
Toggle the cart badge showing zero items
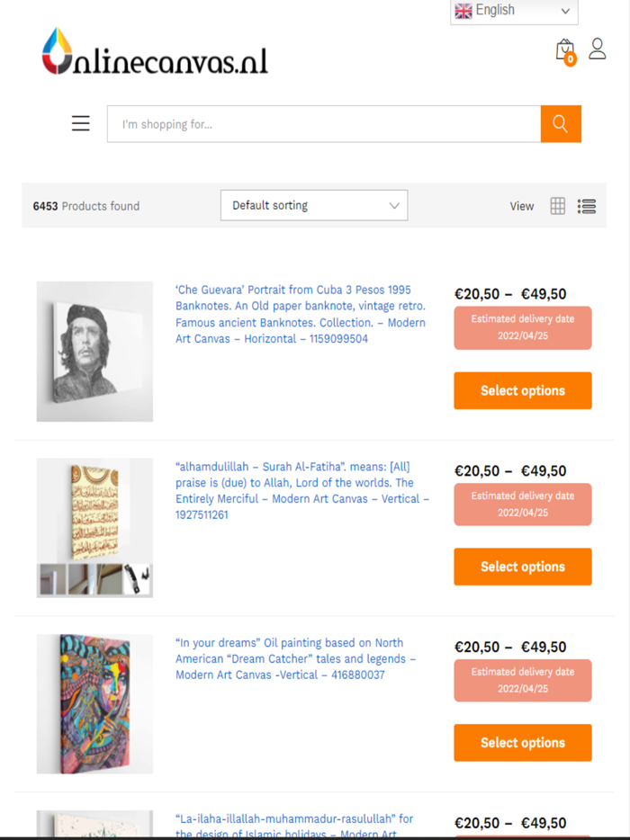(x=570, y=59)
